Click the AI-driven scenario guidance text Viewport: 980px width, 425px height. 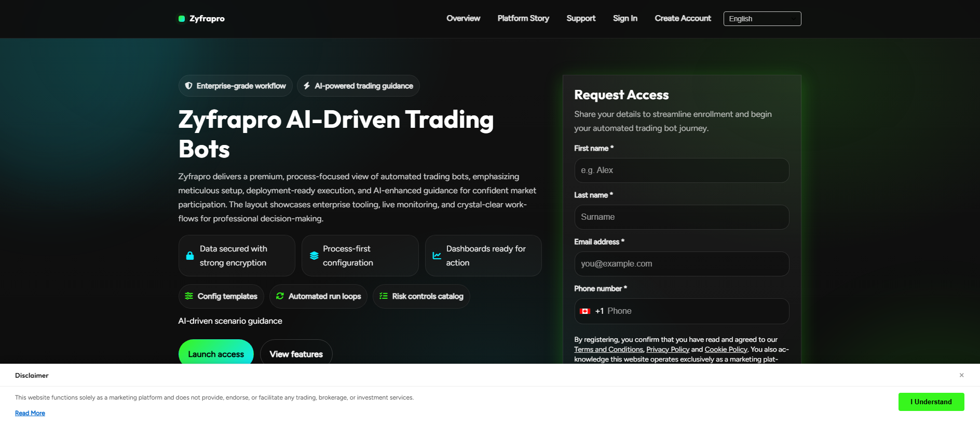point(230,321)
